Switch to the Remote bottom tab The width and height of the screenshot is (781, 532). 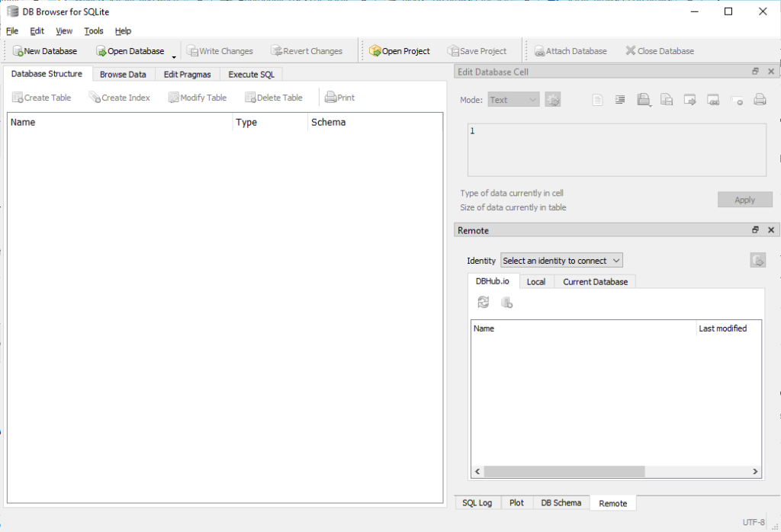(612, 503)
